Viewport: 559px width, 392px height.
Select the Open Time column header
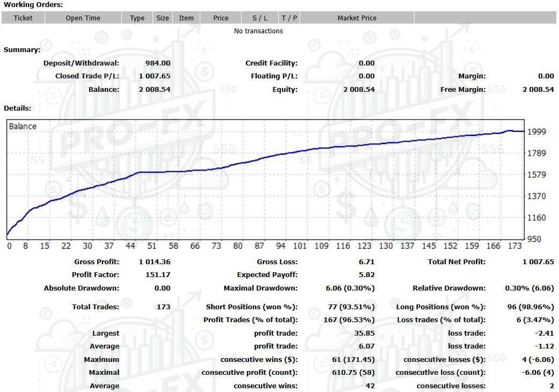click(x=83, y=18)
